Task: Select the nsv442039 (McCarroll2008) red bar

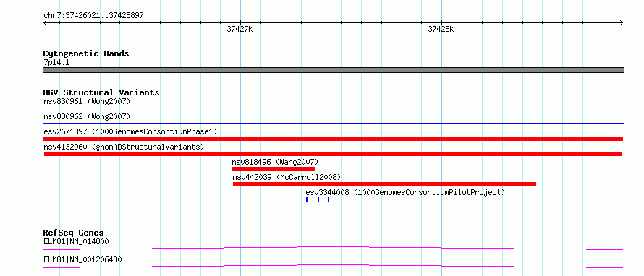Action: pos(384,184)
